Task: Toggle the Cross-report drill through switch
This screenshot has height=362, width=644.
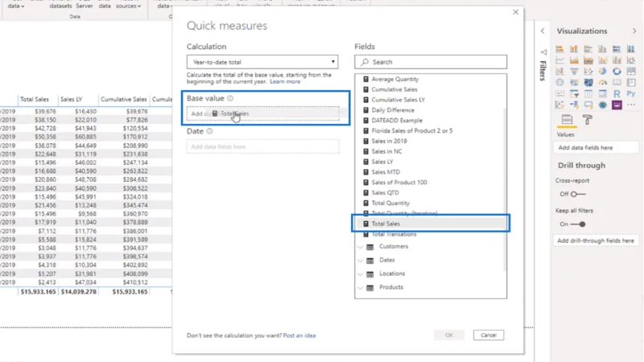Action: (578, 194)
